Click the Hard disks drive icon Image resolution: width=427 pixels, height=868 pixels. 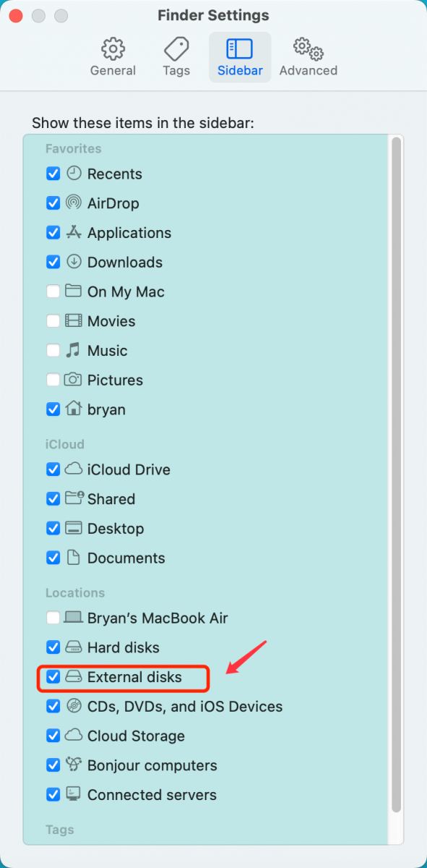(73, 647)
